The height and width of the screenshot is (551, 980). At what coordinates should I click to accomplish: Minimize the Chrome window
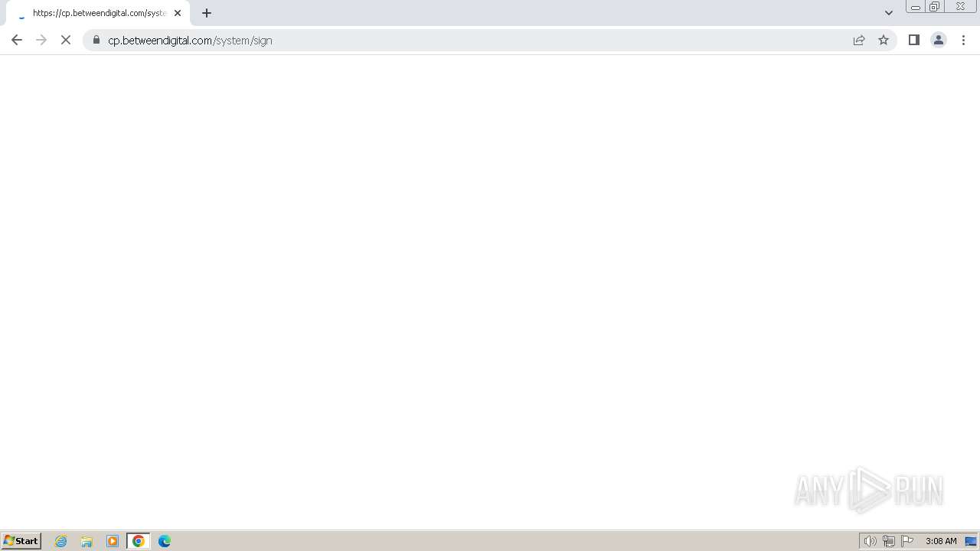(x=915, y=7)
